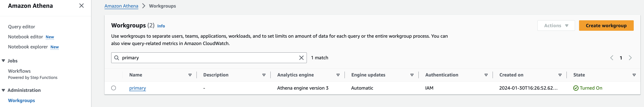The width and height of the screenshot is (644, 107).
Task: Sort by Name column arrow
Action: coord(190,75)
